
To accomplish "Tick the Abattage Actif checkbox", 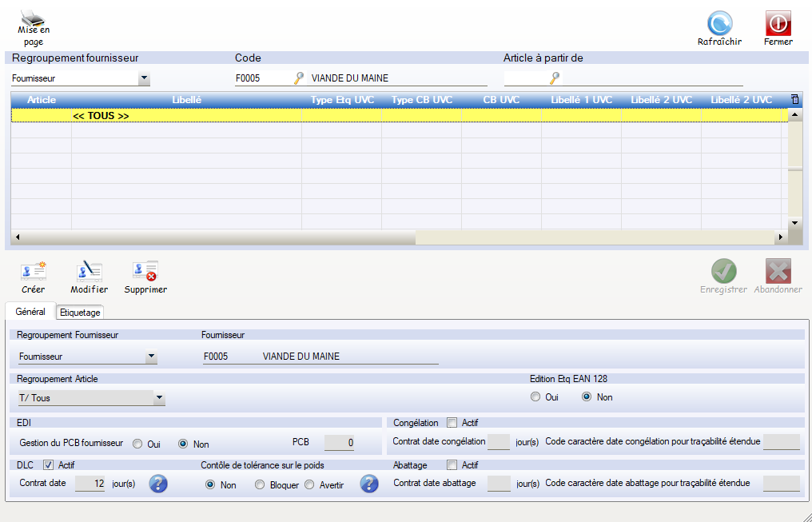I will coord(452,464).
